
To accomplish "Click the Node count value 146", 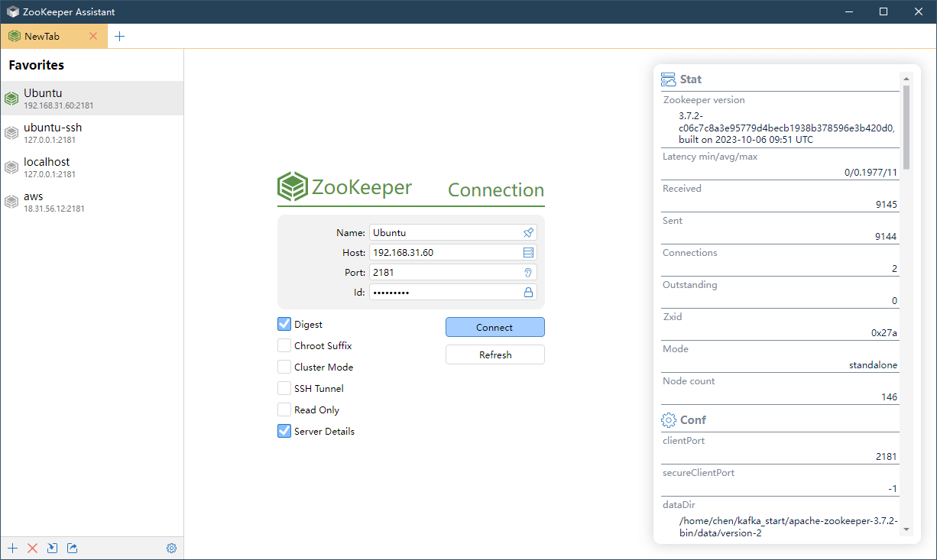I will (x=889, y=397).
